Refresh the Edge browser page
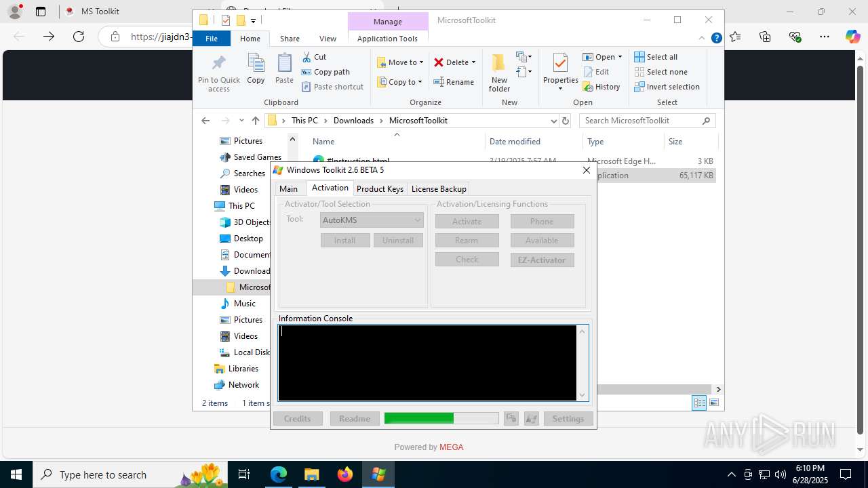Image resolution: width=868 pixels, height=488 pixels. coord(79,37)
